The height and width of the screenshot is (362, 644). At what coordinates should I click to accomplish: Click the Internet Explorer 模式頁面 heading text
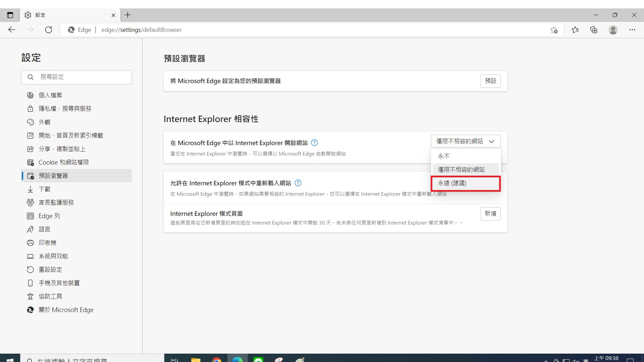[206, 214]
